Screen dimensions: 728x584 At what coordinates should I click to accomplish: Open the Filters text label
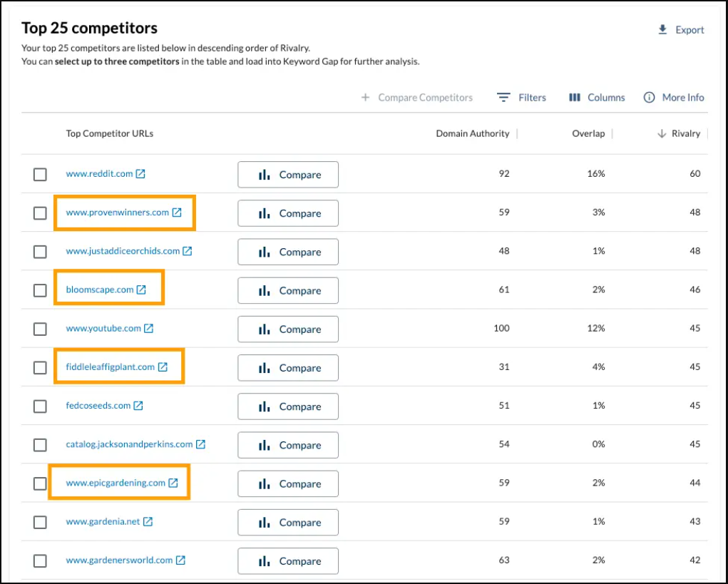pos(532,98)
